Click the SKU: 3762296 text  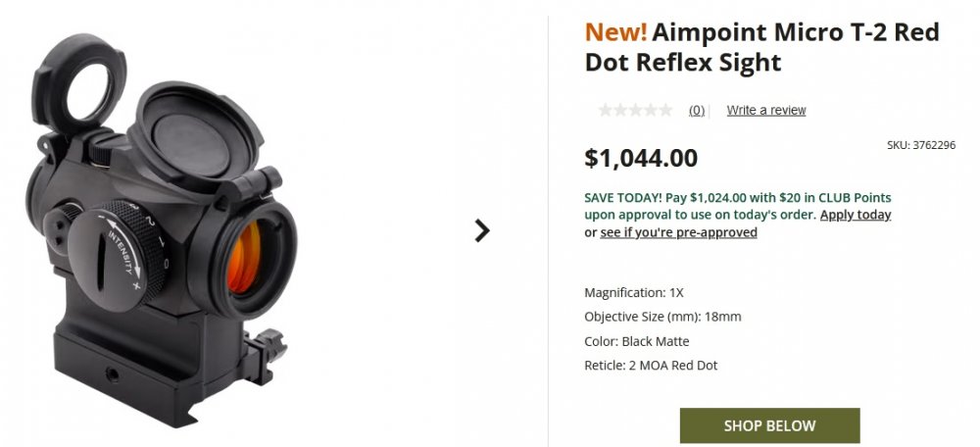[921, 145]
